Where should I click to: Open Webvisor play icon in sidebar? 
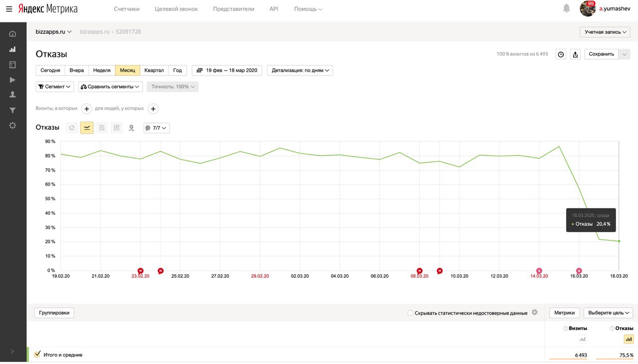pos(12,80)
